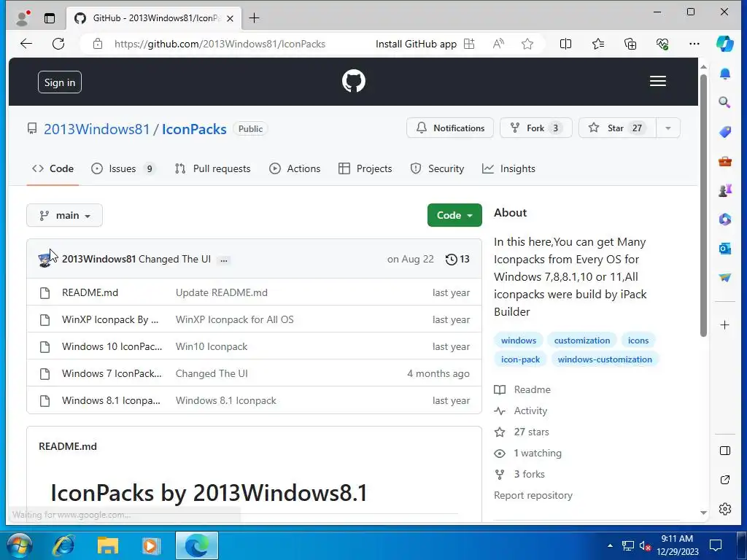
Task: Open the README.md file row
Action: tap(254, 292)
